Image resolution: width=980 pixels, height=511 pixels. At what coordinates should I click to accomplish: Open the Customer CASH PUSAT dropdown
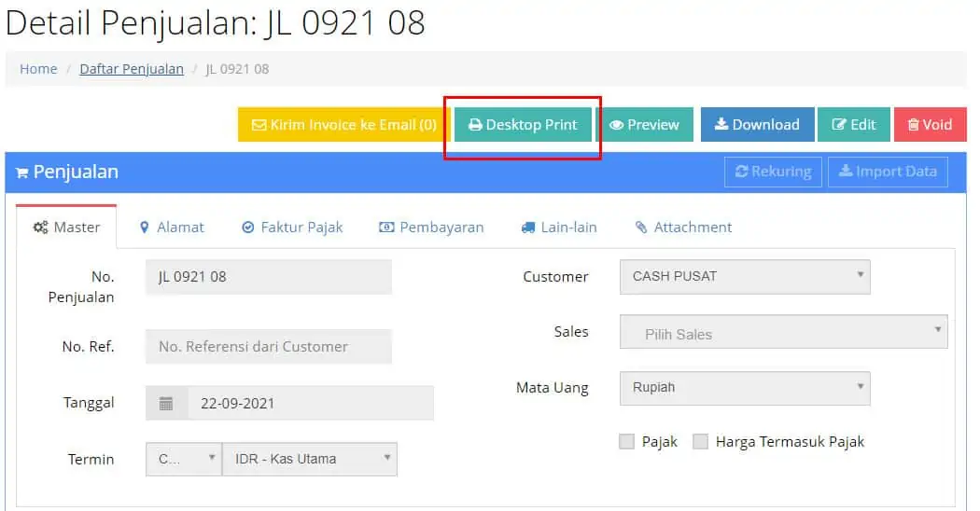coord(745,277)
